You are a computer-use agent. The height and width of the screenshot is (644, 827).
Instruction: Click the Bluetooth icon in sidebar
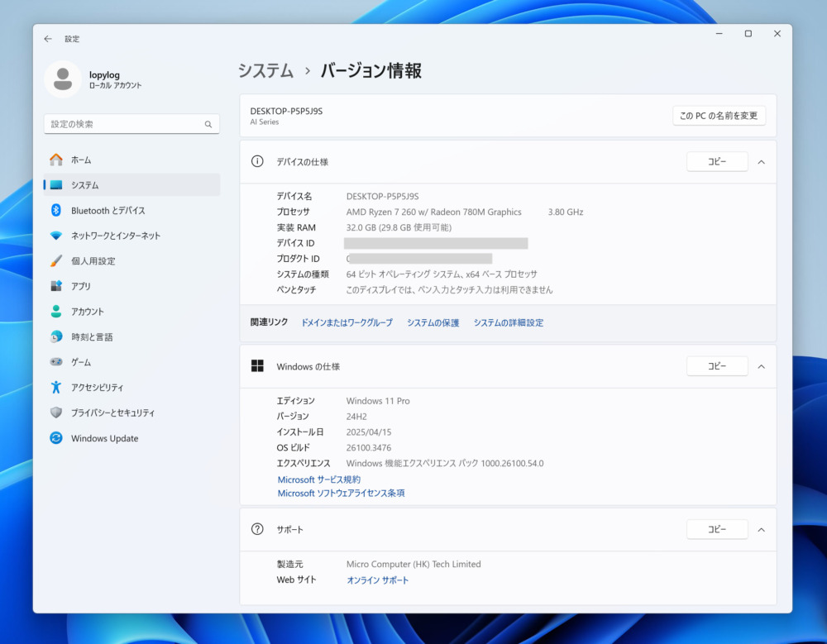tap(56, 211)
